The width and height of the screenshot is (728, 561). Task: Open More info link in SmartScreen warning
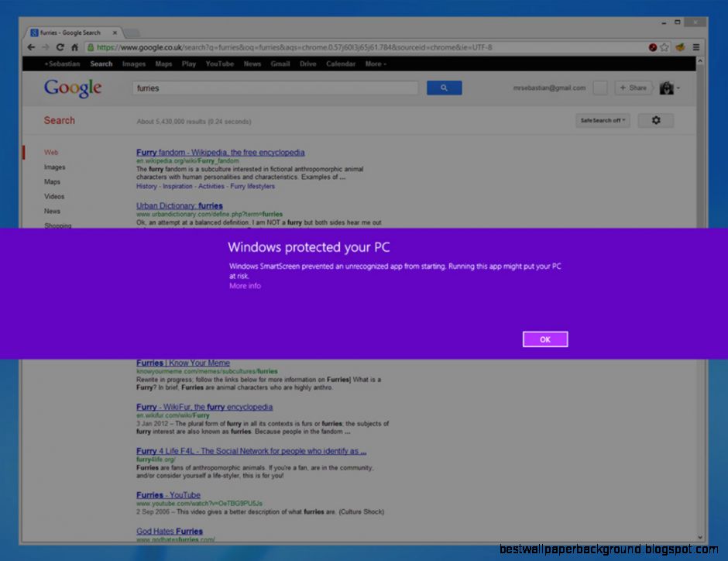[245, 286]
